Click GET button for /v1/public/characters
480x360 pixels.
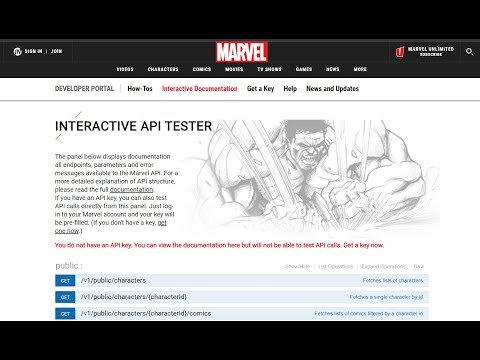click(x=65, y=281)
